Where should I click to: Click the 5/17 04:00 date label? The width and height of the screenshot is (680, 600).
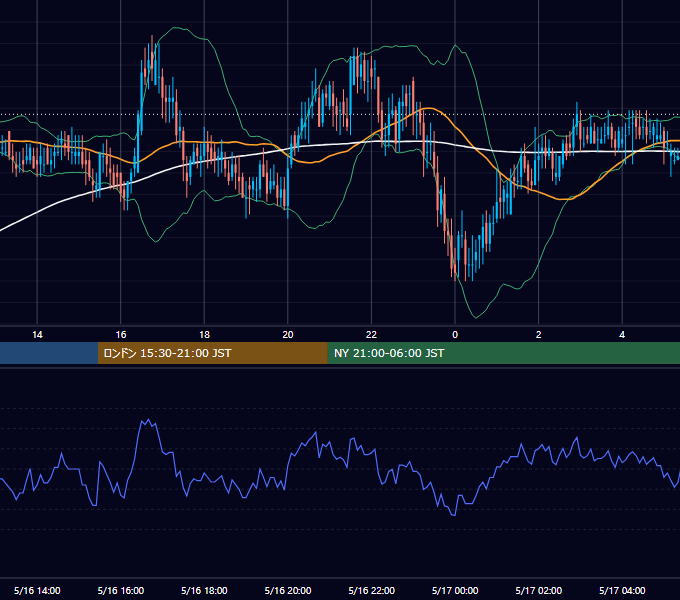622,590
